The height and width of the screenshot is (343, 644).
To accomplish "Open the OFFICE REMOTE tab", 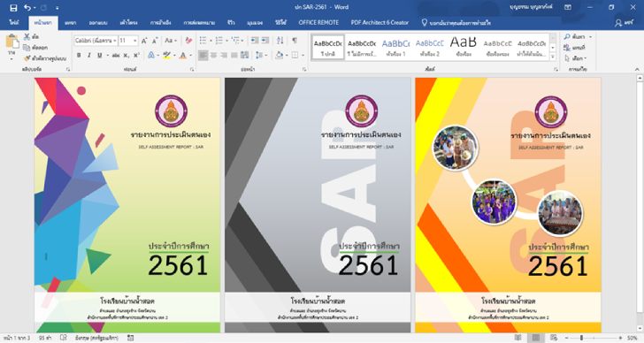I will point(318,23).
